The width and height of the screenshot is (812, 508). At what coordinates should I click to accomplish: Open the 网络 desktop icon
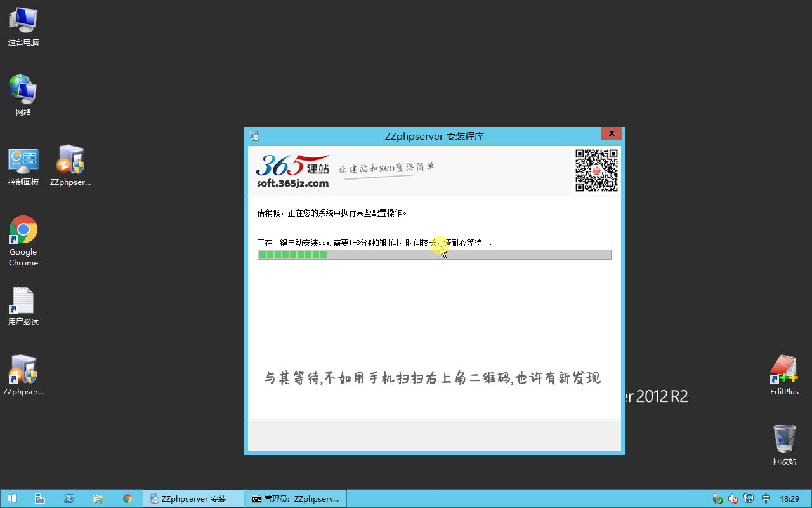point(23,95)
